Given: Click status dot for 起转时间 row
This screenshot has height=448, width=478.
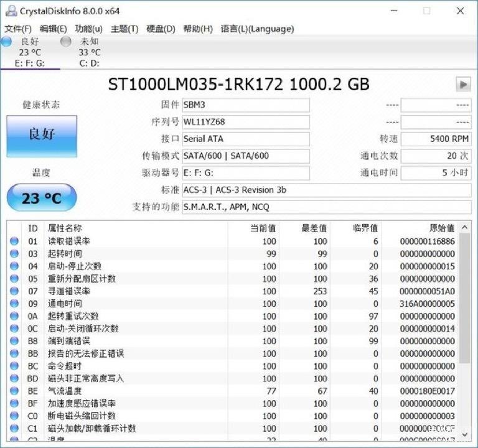Looking at the screenshot, I should [x=14, y=254].
